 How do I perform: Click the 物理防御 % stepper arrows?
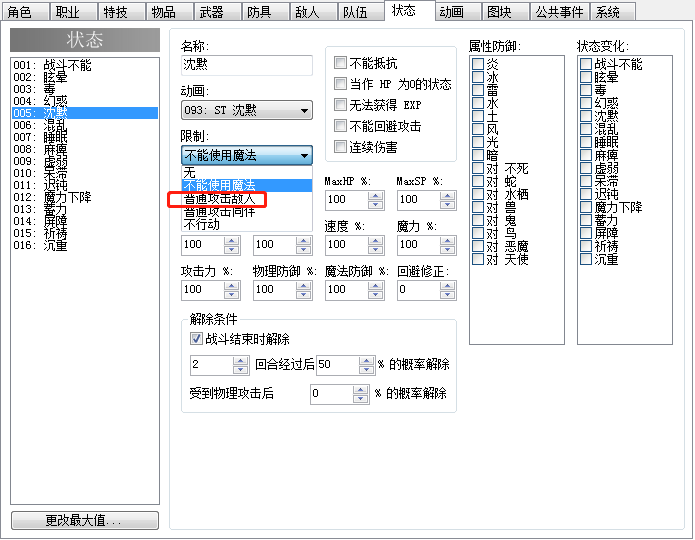[x=304, y=290]
